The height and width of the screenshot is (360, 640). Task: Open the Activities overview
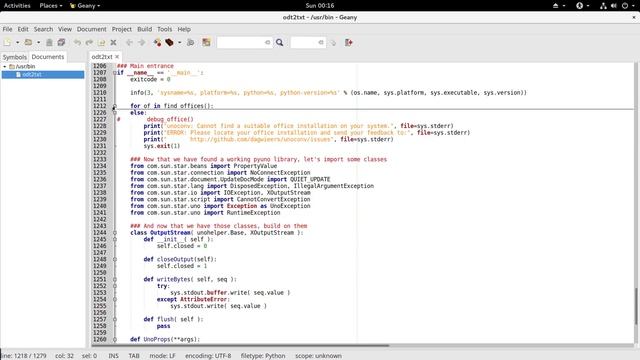pyautogui.click(x=17, y=5)
